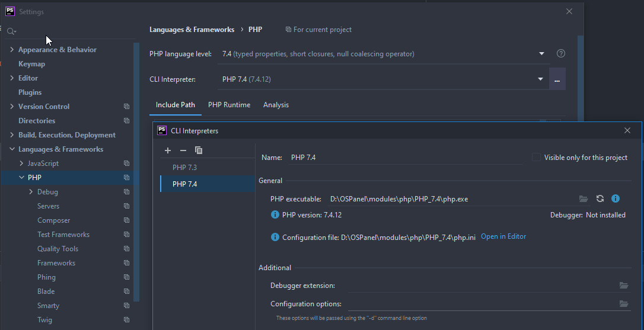This screenshot has height=330, width=644.
Task: Click the reload PHP info refresh icon
Action: pos(600,199)
